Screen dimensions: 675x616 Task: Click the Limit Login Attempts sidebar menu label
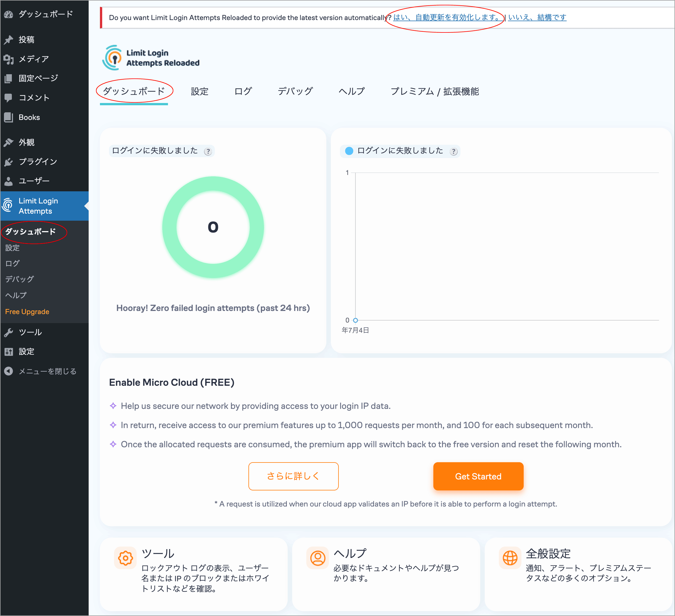38,206
